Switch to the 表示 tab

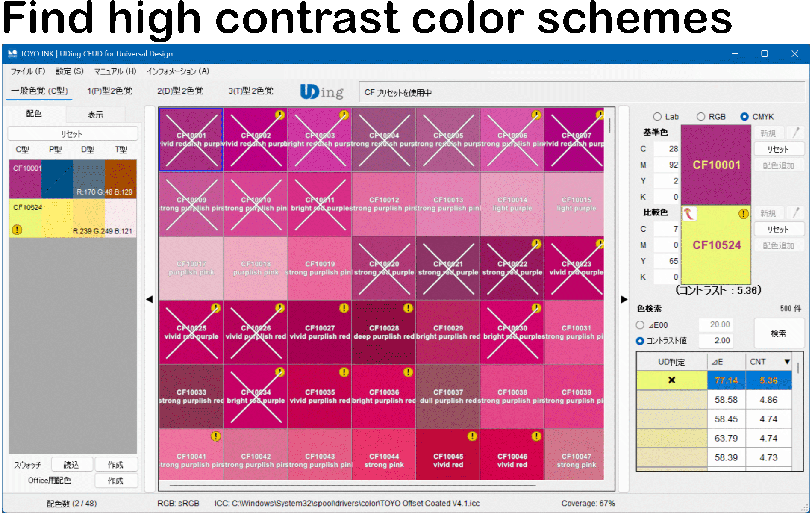tap(95, 115)
